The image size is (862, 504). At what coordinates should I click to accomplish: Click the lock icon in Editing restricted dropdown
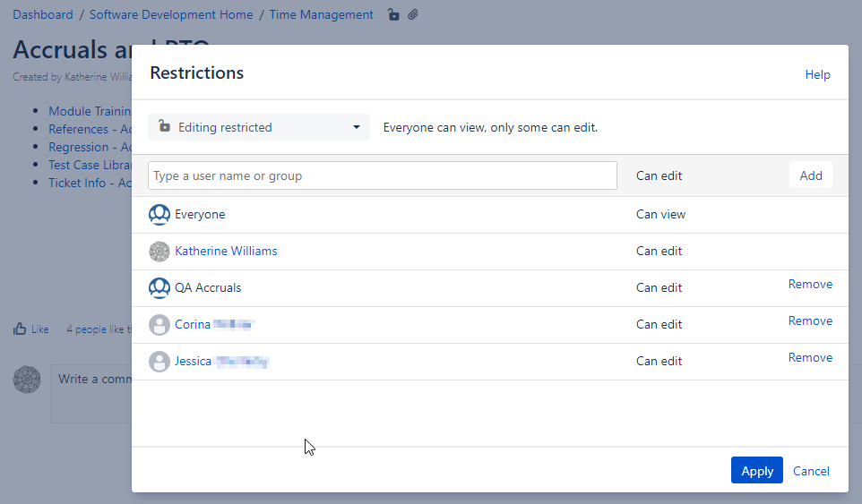pyautogui.click(x=164, y=126)
